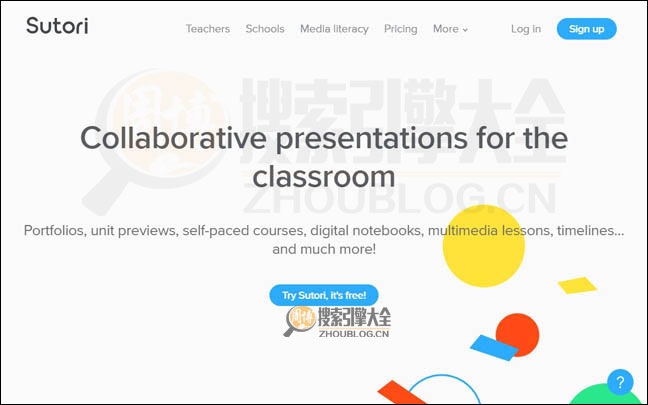648x405 pixels.
Task: Click the 'Portfolios, unit previews' subtitle text
Action: click(324, 240)
